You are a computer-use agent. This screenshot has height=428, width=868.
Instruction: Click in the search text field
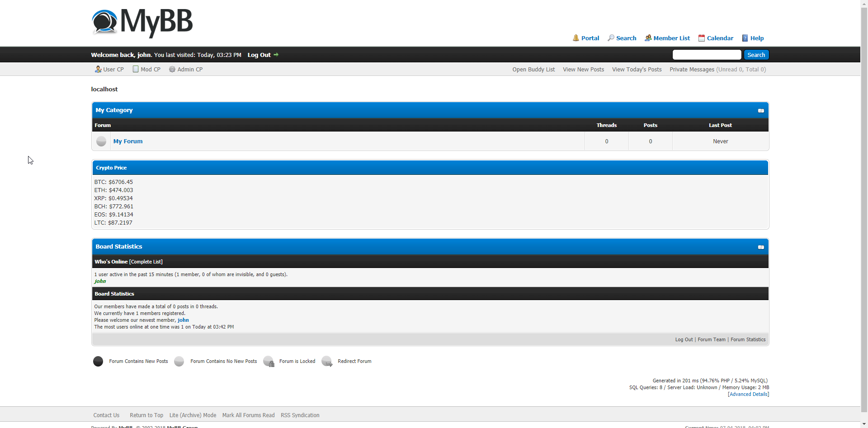[707, 55]
